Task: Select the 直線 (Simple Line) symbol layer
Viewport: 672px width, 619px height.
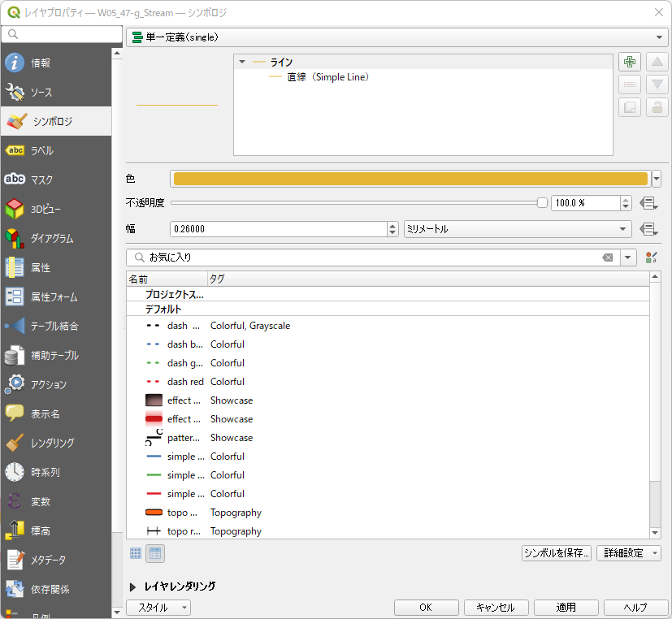Action: (x=327, y=77)
